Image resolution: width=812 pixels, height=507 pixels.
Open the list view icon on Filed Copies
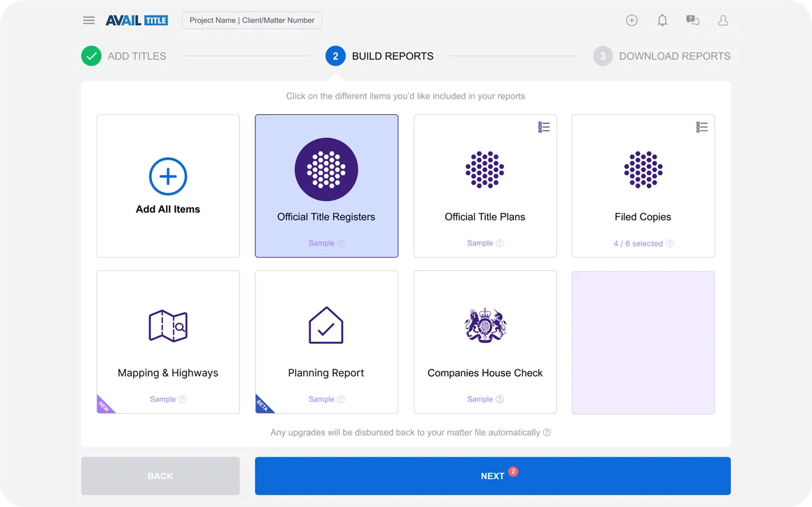point(702,127)
